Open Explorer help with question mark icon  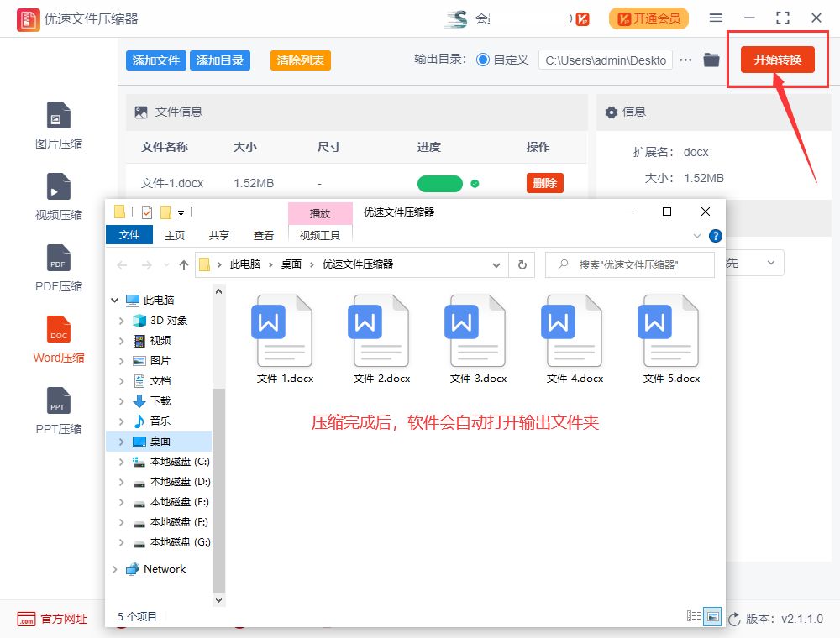715,236
